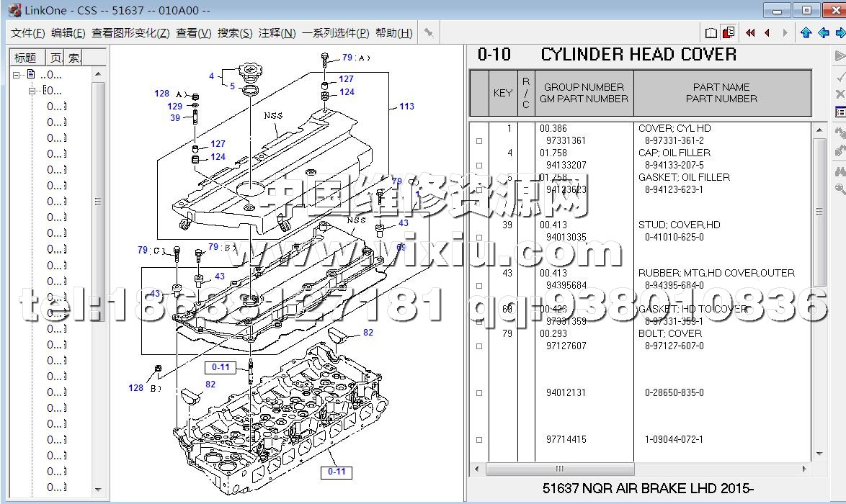Click the red double-left rewind arrow

pyautogui.click(x=750, y=33)
